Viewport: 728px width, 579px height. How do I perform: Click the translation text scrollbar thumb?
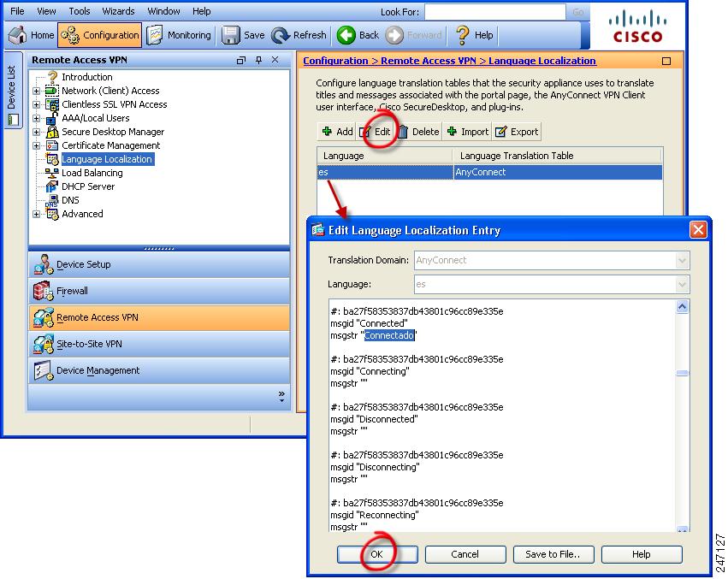pos(682,373)
